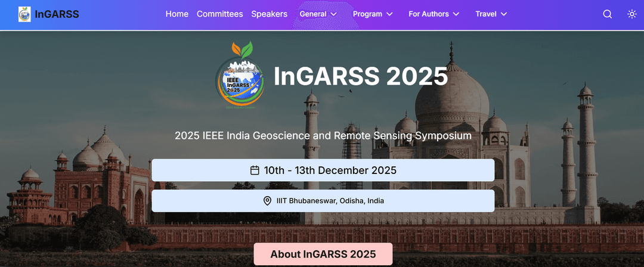Toggle the light/dark theme sun icon

631,14
